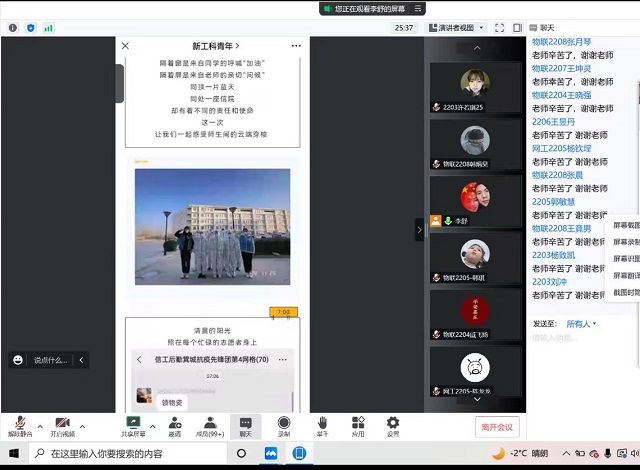Choose 屏幕翻译 from the popup menu
640x470 pixels.
(626, 275)
